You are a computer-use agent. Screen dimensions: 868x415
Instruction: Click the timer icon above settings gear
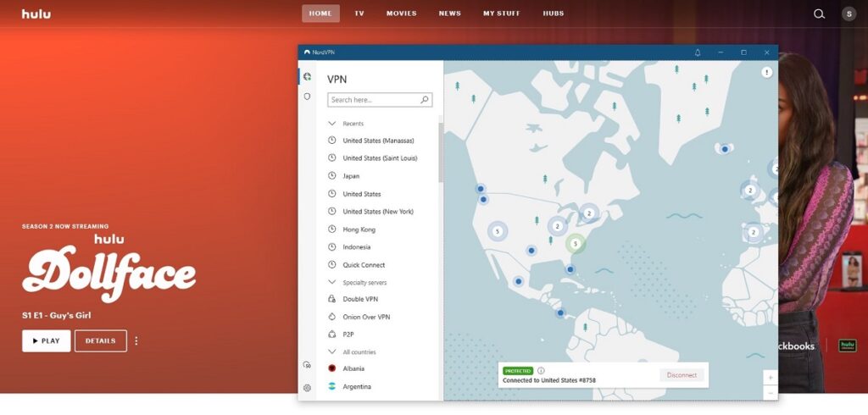click(307, 365)
